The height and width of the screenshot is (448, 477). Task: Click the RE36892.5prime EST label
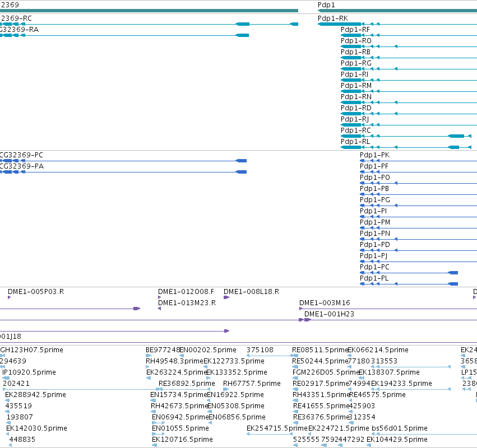pyautogui.click(x=187, y=384)
